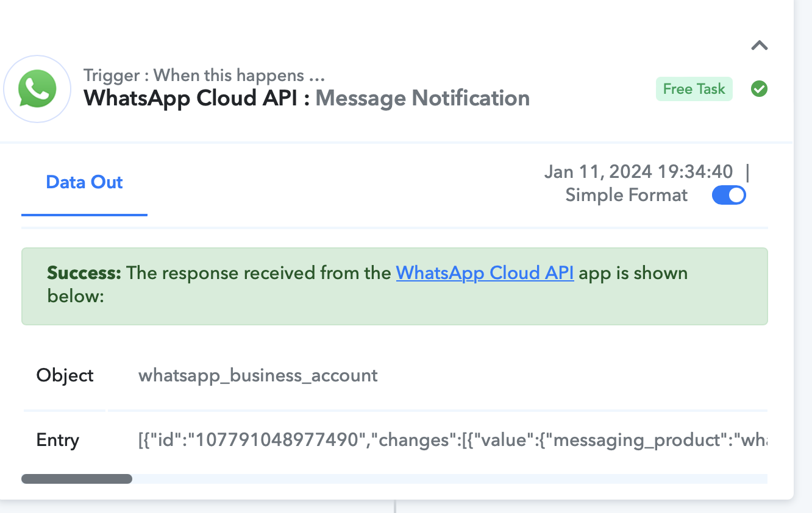The image size is (812, 513).
Task: Click the WhatsApp logo icon
Action: point(37,89)
